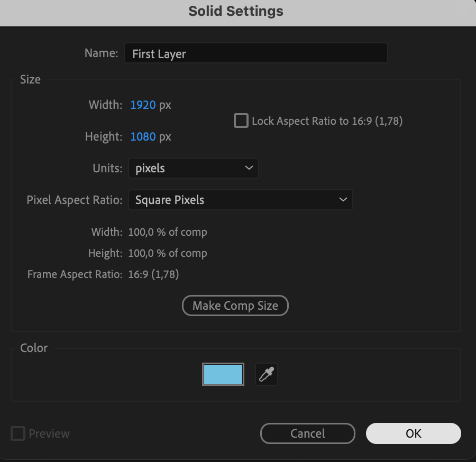Click the Name field containing First Layer
The image size is (476, 462).
255,53
